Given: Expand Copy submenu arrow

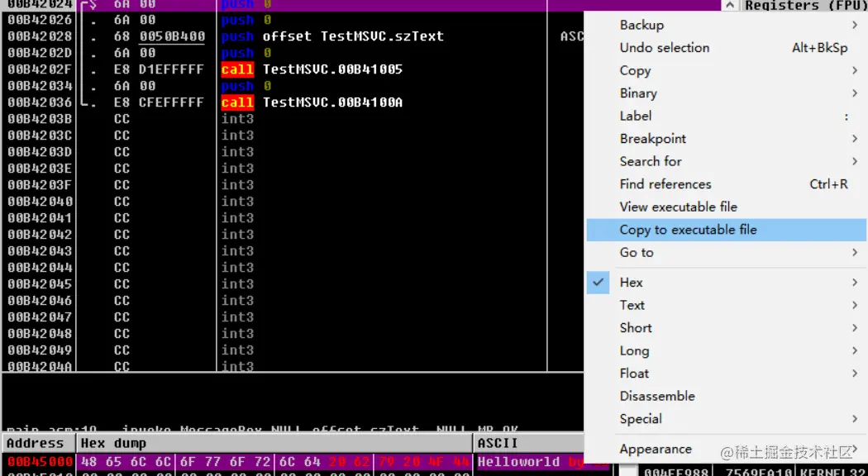Looking at the screenshot, I should coord(855,70).
